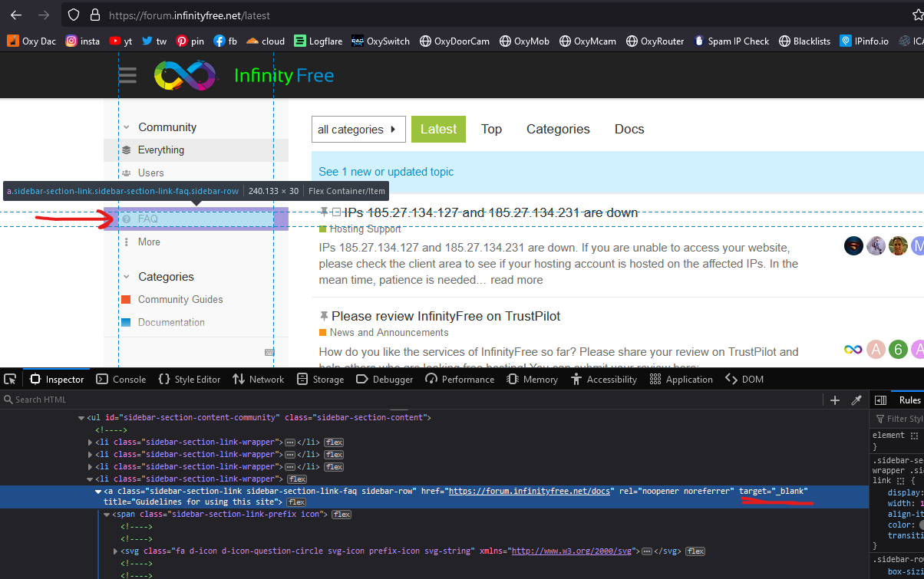This screenshot has height=579, width=924.
Task: Toggle the flex badge on highlighted anchor
Action: coord(296,502)
